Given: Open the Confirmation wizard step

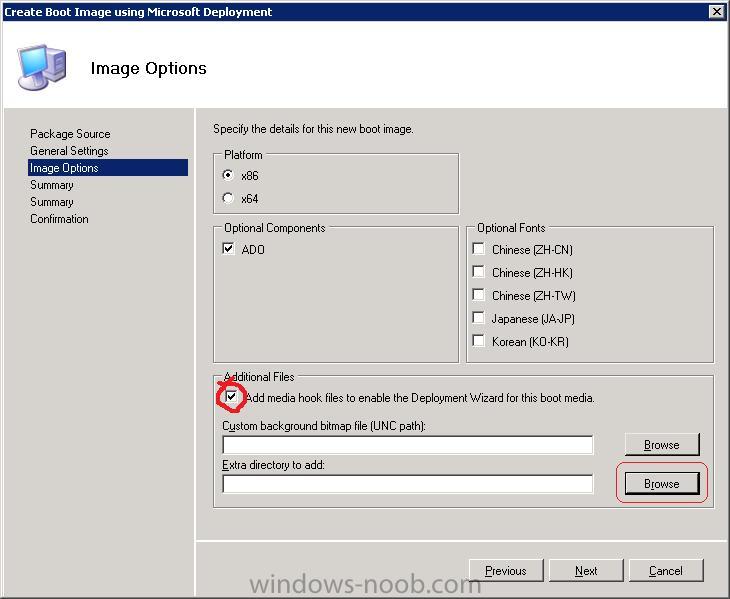Looking at the screenshot, I should (59, 219).
